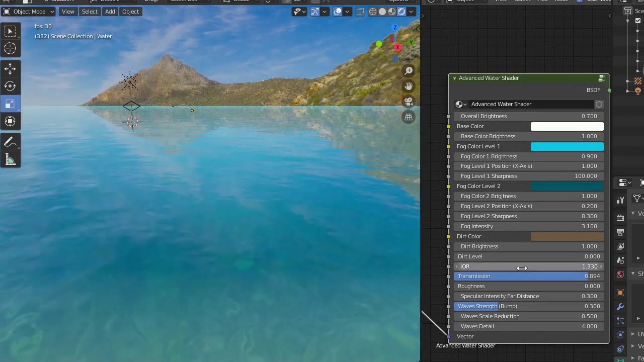Open the Output properties tab icon
Image resolution: width=644 pixels, height=362 pixels.
(620, 232)
